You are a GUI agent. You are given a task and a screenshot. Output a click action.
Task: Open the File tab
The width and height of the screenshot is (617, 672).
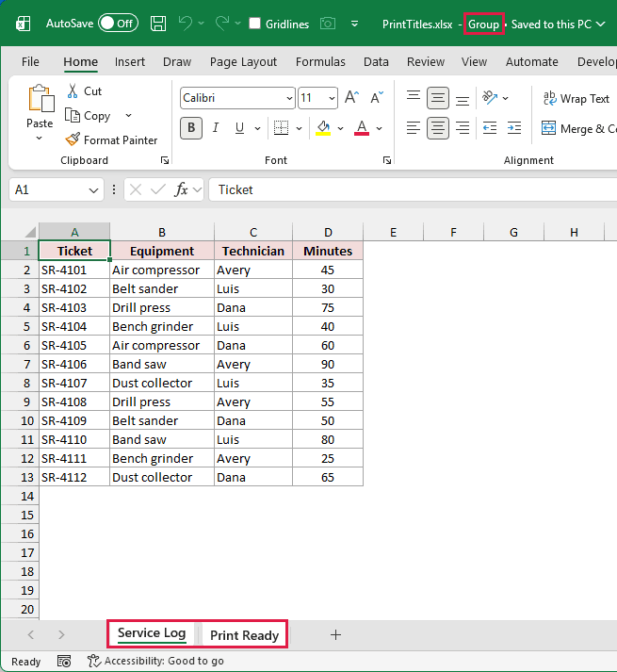(30, 61)
